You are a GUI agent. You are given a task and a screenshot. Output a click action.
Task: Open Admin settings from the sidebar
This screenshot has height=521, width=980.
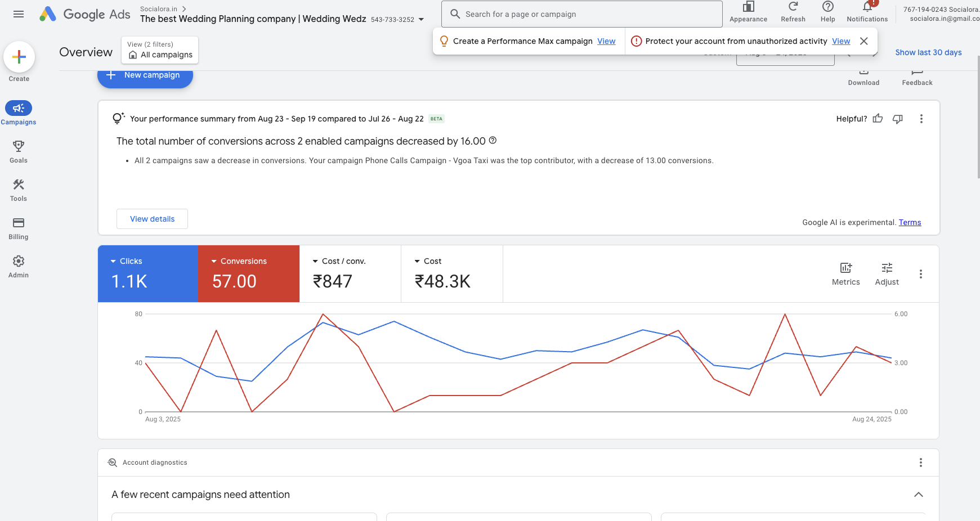click(19, 266)
